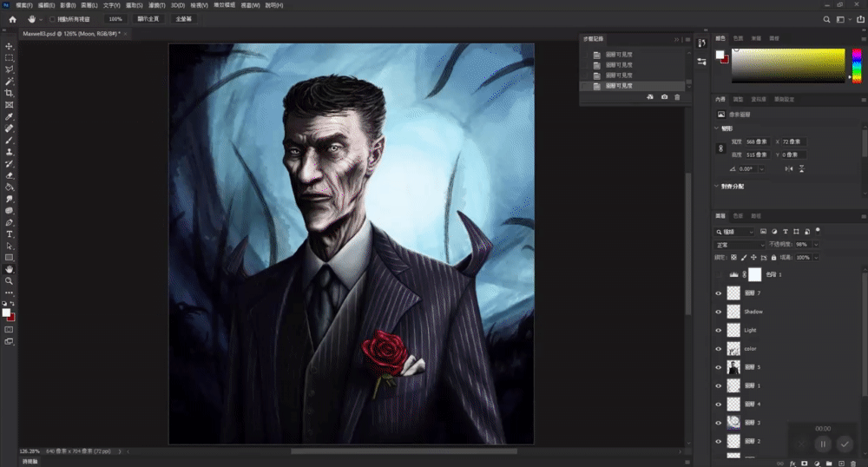The image size is (868, 467).
Task: Select the Eyedropper tool
Action: click(x=10, y=116)
